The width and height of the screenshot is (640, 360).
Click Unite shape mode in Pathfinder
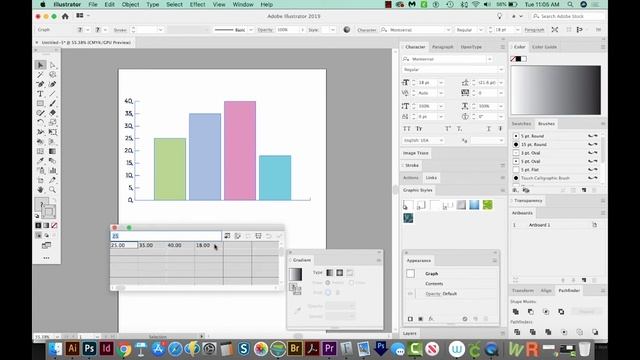(516, 311)
